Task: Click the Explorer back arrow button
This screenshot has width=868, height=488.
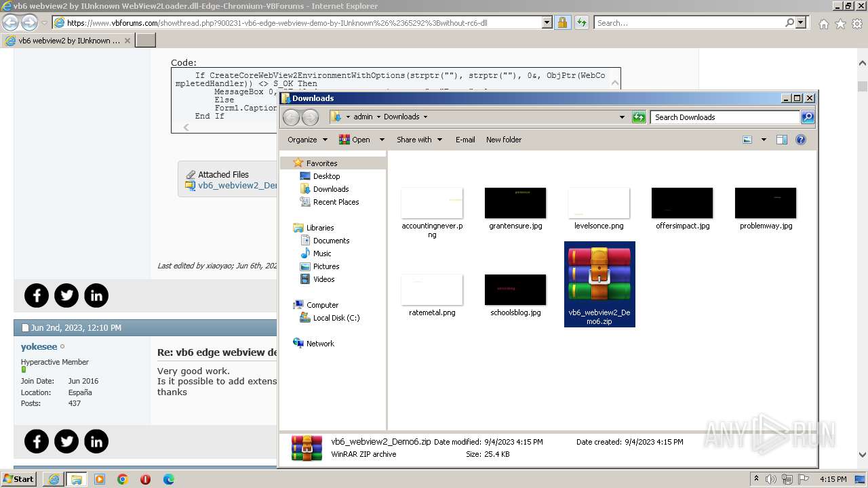Action: 291,117
